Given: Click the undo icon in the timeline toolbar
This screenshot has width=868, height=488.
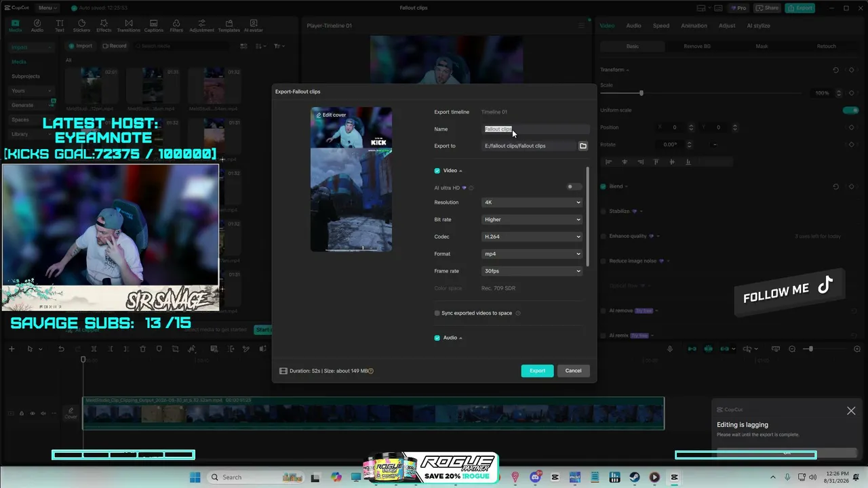Looking at the screenshot, I should coord(61,349).
